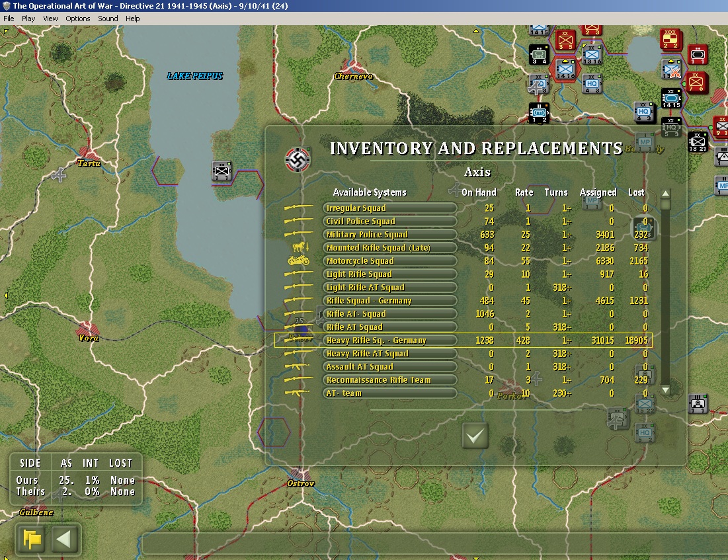Open the Options menu

77,19
